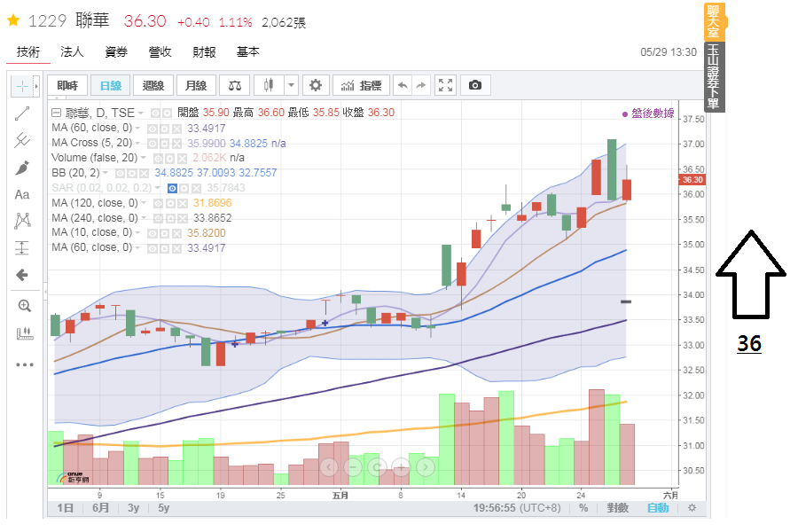Screen dimensions: 798x532
Task: Click the candlestick chart style icon
Action: point(269,85)
